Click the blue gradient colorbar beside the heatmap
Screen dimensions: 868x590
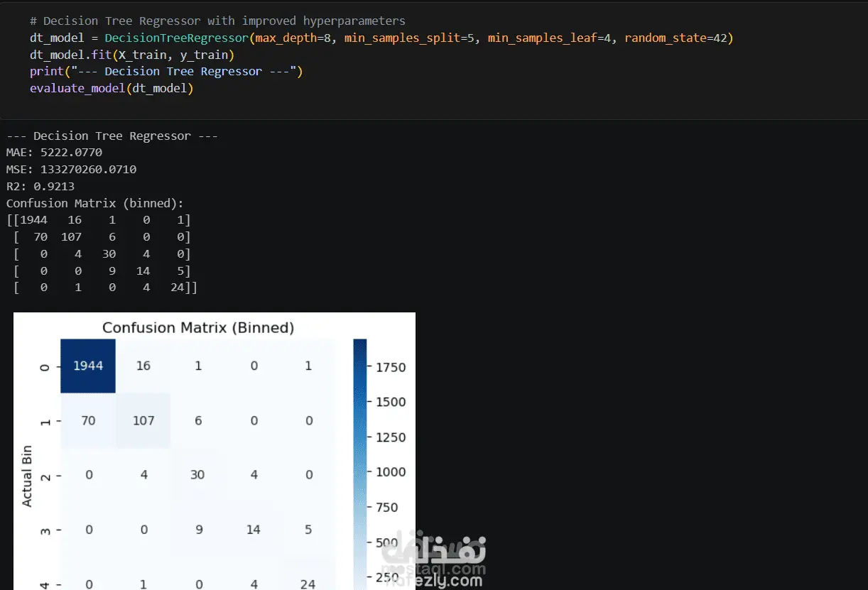[360, 464]
